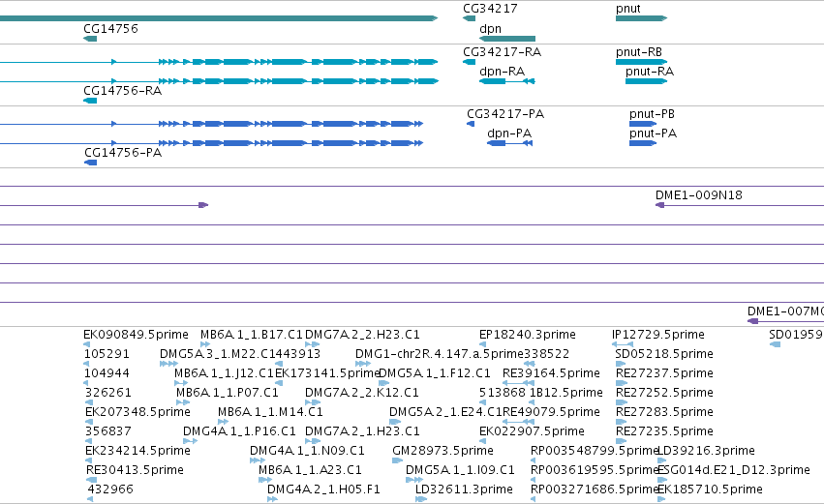Click EST label DMG7A.2_2.K12.C1
Viewport: 824px width, 504px height.
tap(361, 393)
